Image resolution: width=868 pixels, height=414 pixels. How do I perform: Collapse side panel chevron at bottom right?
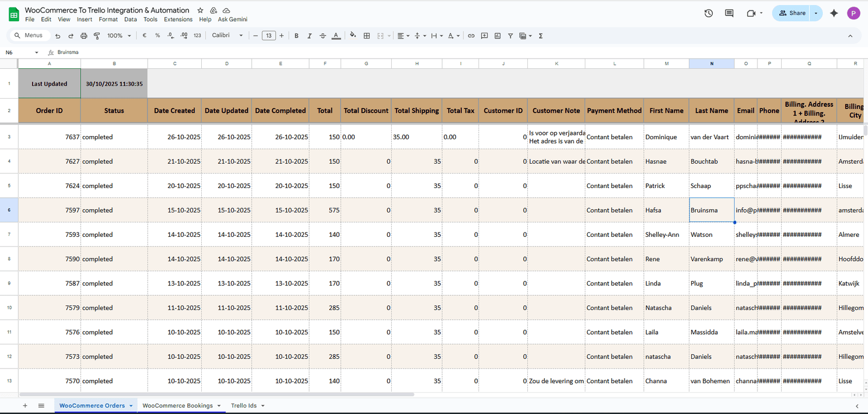pyautogui.click(x=857, y=406)
